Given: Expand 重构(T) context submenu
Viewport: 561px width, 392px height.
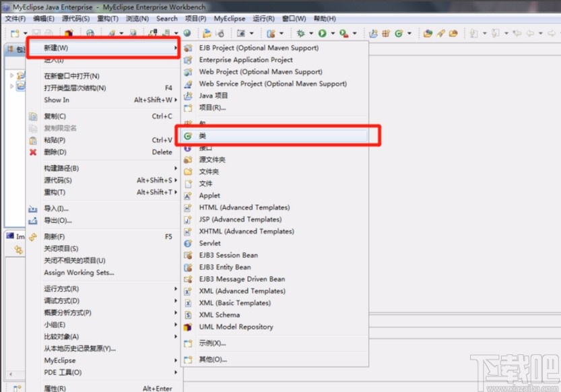Looking at the screenshot, I should pos(103,192).
